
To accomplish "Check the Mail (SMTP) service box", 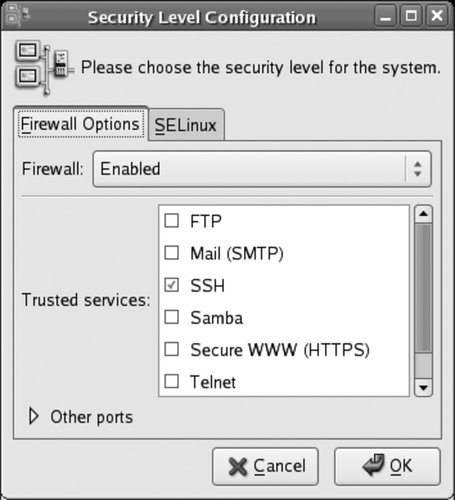I will point(172,253).
